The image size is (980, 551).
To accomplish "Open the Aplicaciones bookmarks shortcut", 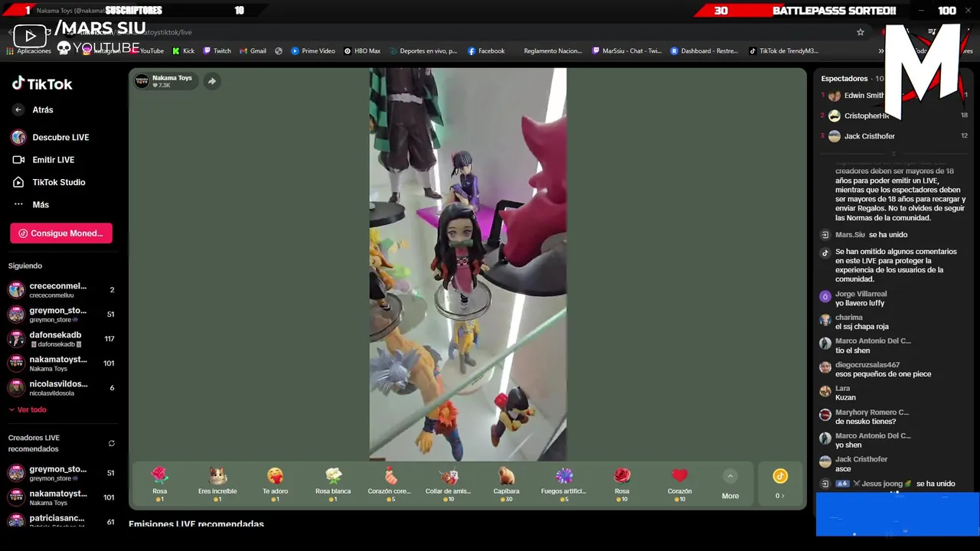I will click(x=28, y=51).
